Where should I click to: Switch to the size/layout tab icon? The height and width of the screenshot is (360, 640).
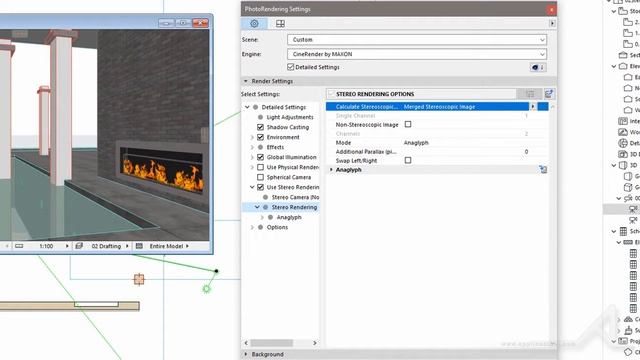click(x=280, y=24)
